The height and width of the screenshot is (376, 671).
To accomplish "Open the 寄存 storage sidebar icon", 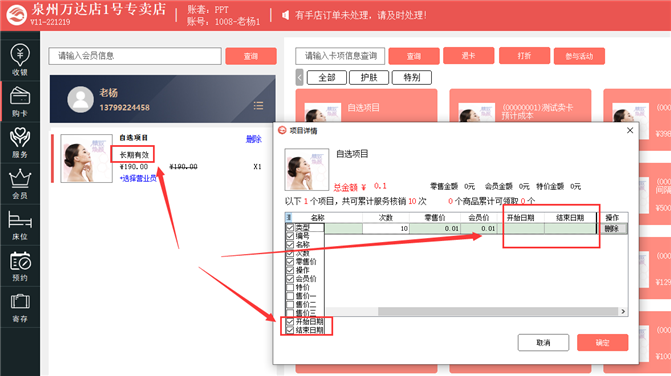I will pyautogui.click(x=20, y=307).
